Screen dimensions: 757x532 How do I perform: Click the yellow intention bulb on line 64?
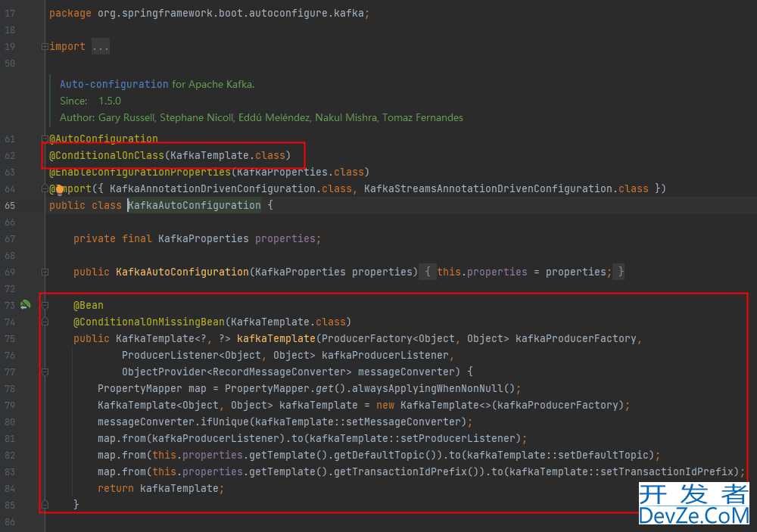click(x=59, y=190)
